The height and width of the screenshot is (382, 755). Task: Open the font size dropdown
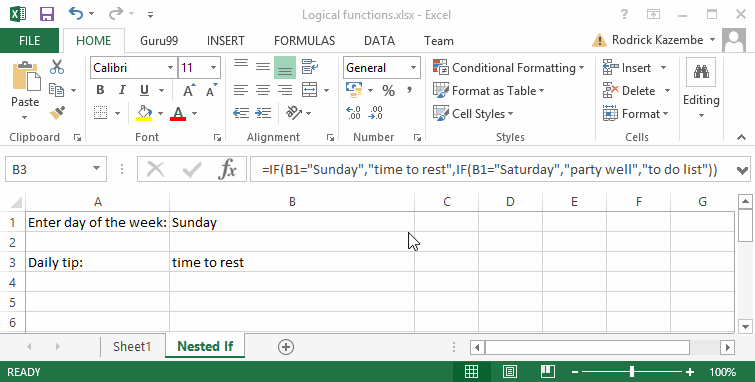(213, 68)
